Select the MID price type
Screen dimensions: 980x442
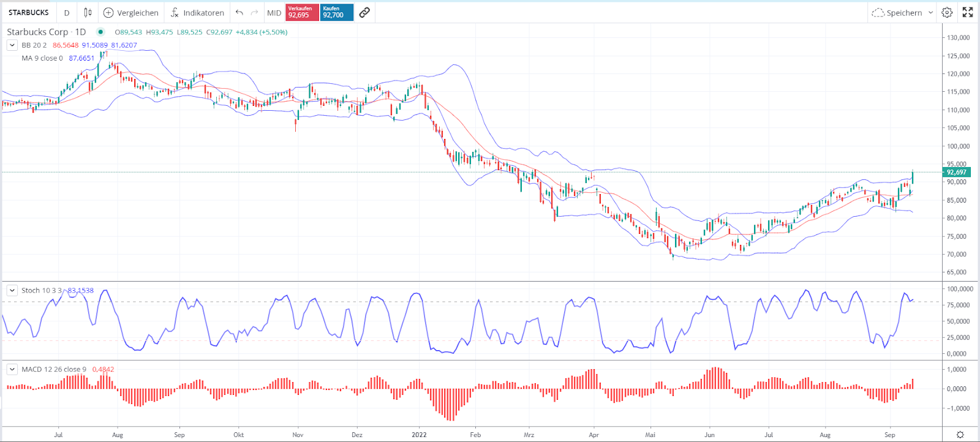point(274,12)
